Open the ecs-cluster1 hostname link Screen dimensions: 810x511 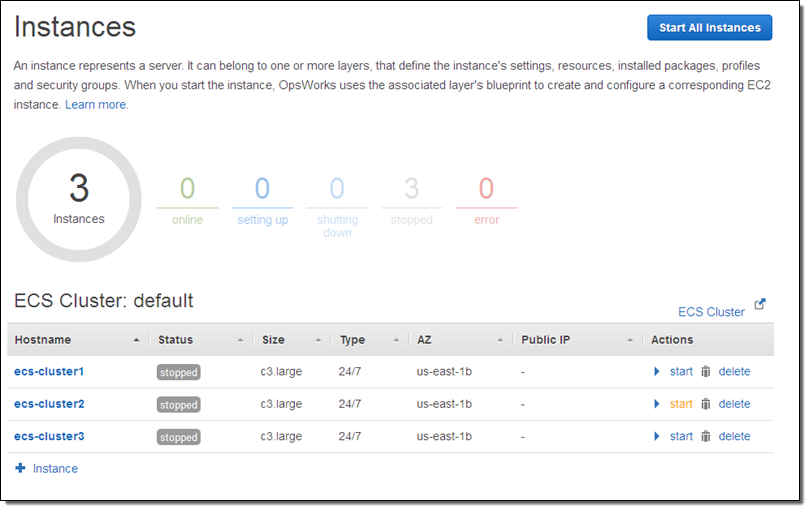[x=49, y=371]
